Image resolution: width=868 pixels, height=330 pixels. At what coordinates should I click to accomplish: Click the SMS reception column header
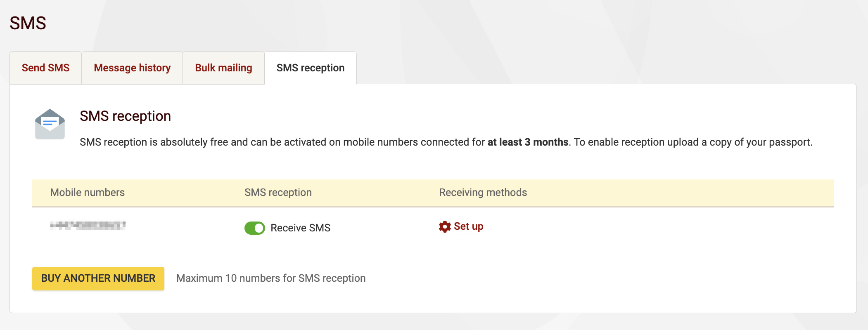(x=278, y=192)
